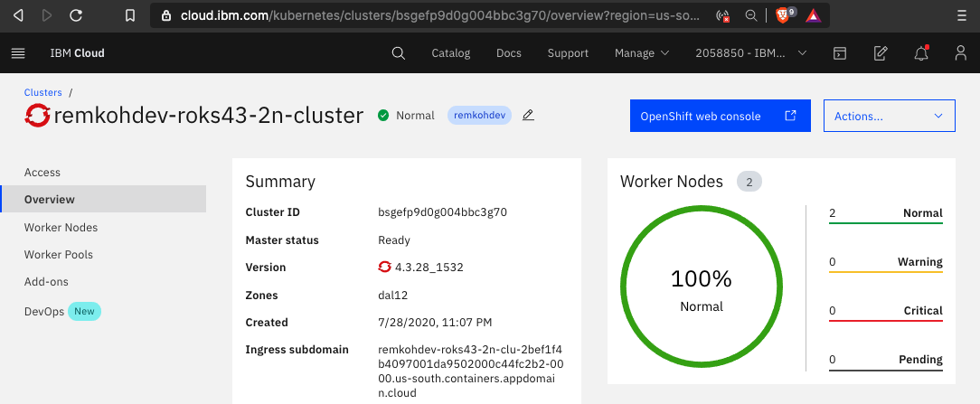Expand the Manage dropdown menu
The height and width of the screenshot is (404, 980).
pyautogui.click(x=642, y=53)
